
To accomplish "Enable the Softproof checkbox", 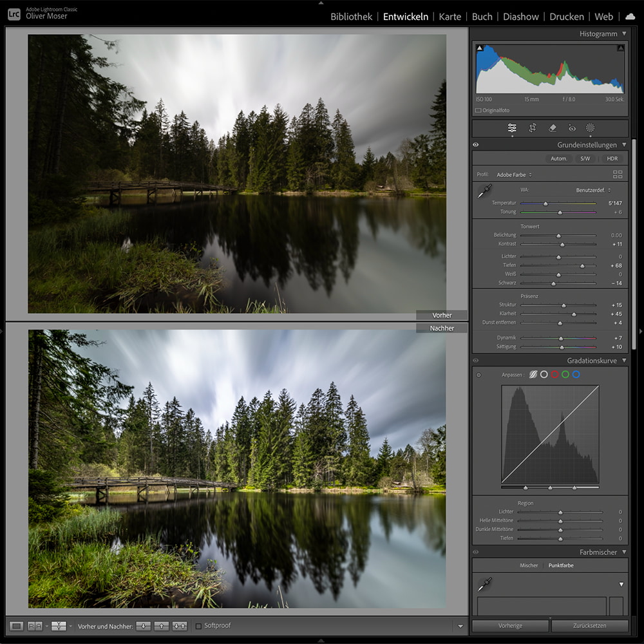I will tap(198, 626).
